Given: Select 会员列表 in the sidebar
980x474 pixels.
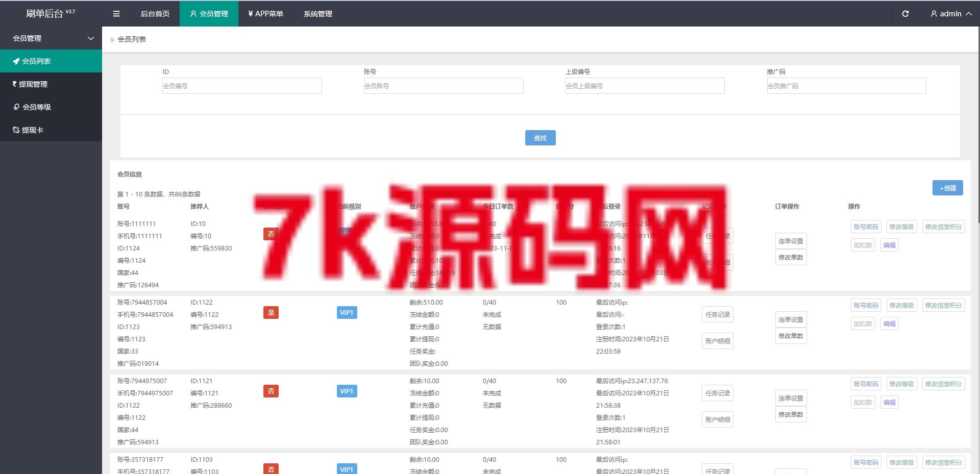Looking at the screenshot, I should [x=51, y=61].
